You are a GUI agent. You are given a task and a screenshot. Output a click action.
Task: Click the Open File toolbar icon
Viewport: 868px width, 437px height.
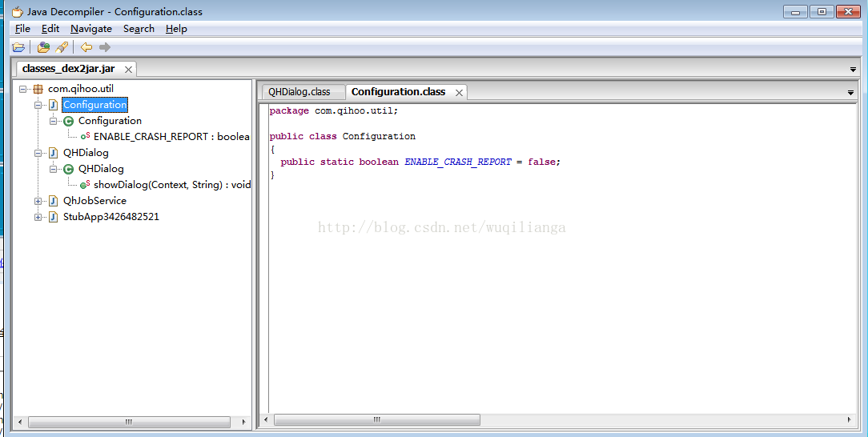tap(18, 47)
